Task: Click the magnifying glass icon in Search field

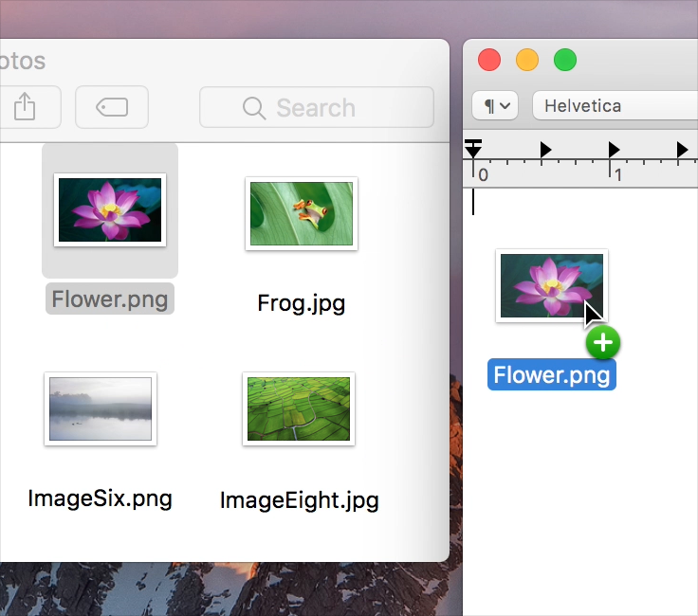Action: tap(254, 108)
